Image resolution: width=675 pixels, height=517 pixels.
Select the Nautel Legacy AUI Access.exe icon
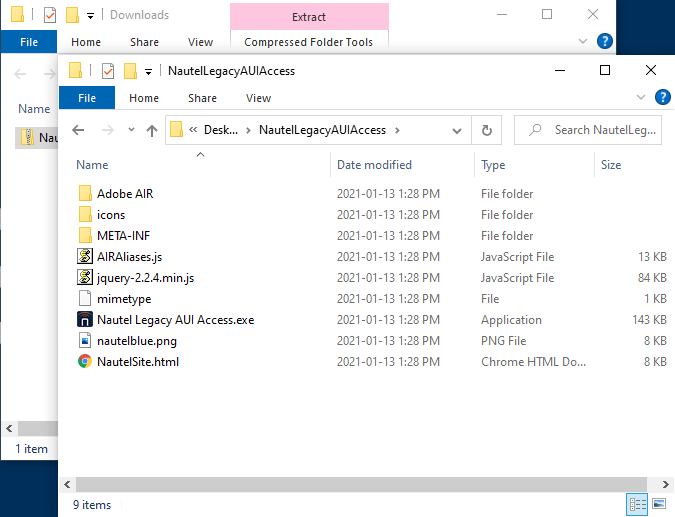(85, 320)
